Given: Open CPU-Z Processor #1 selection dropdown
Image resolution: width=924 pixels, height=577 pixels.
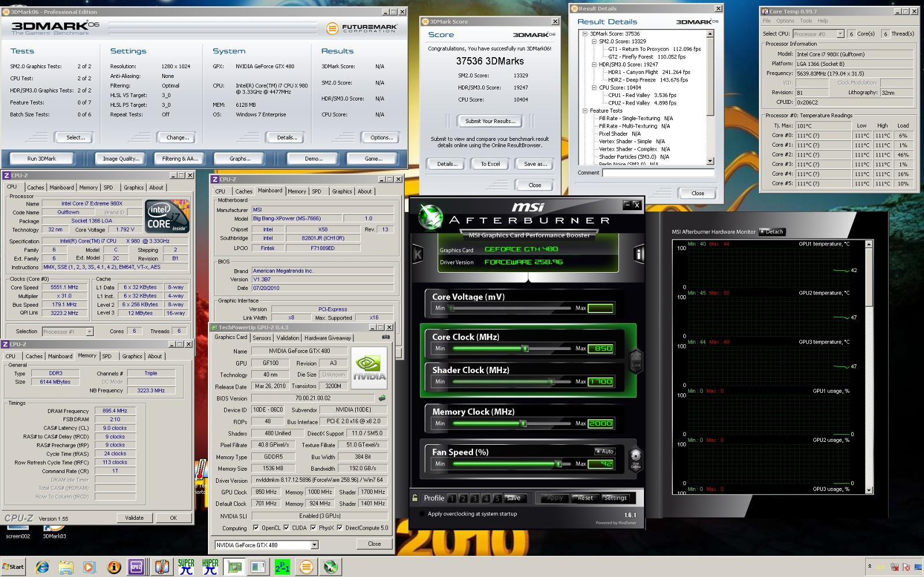Looking at the screenshot, I should coord(89,332).
